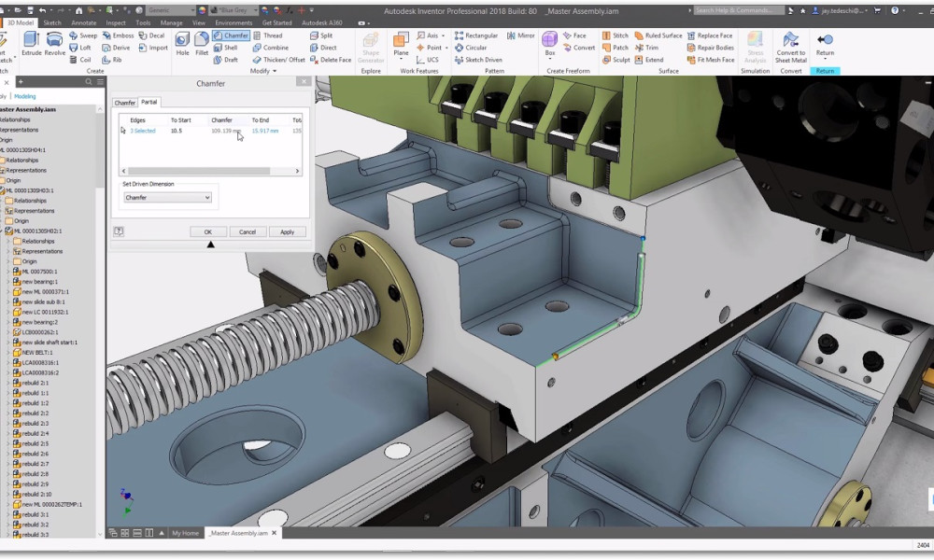The width and height of the screenshot is (934, 560).
Task: Select 'new BELT:1' in browser tree
Action: pos(37,352)
